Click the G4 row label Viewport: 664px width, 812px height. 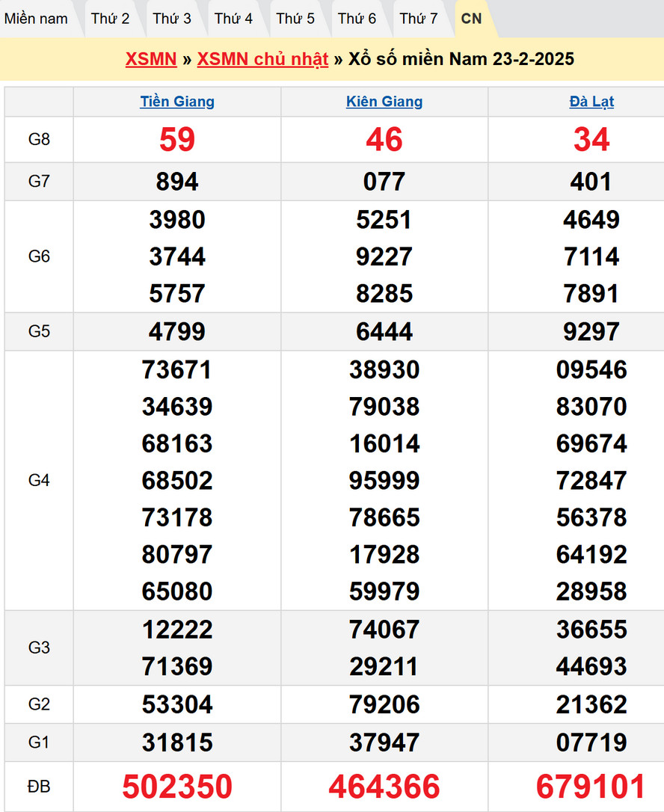39,480
